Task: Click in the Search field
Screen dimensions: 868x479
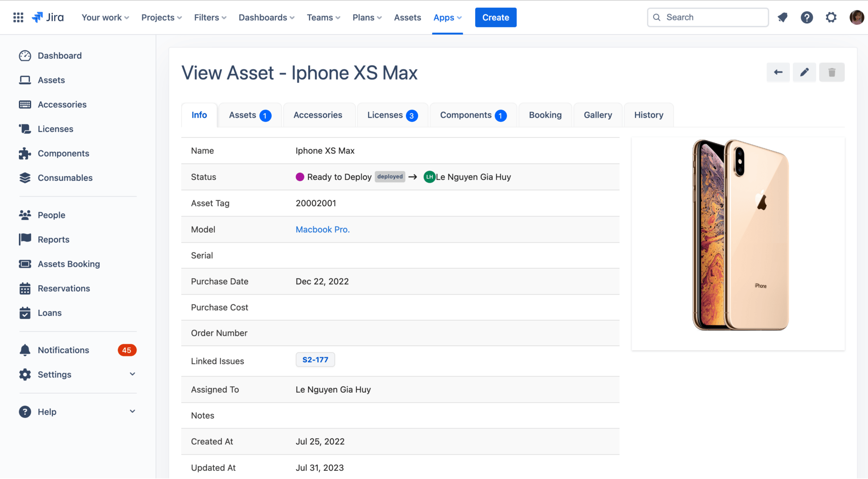Action: (708, 17)
